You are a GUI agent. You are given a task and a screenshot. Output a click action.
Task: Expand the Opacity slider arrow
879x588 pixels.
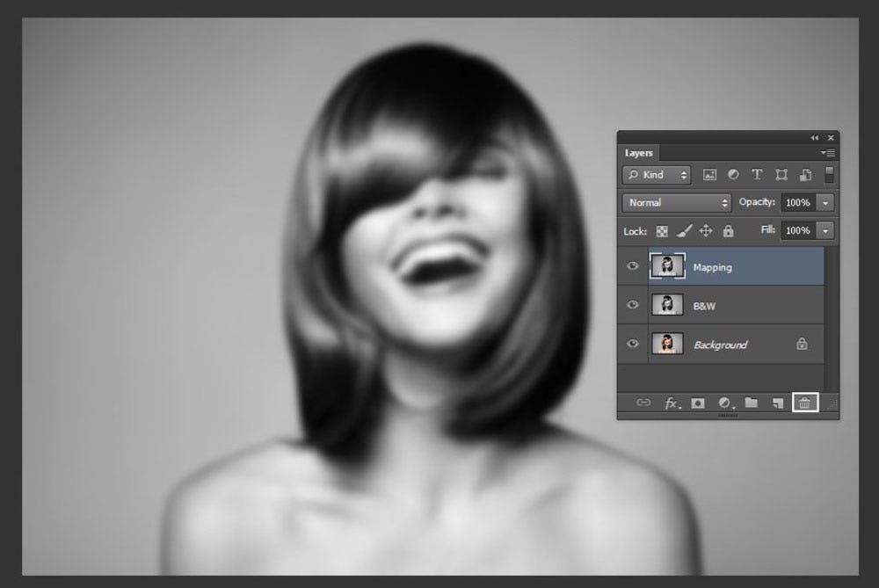point(825,202)
